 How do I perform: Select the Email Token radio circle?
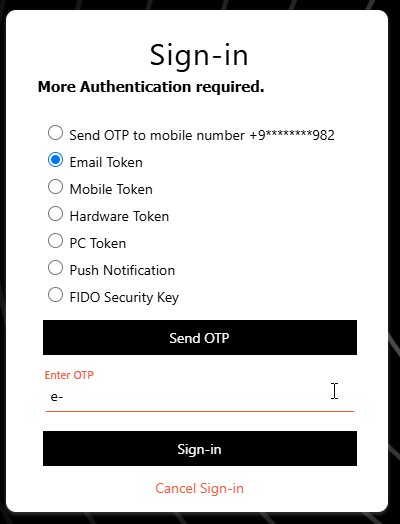pyautogui.click(x=55, y=160)
